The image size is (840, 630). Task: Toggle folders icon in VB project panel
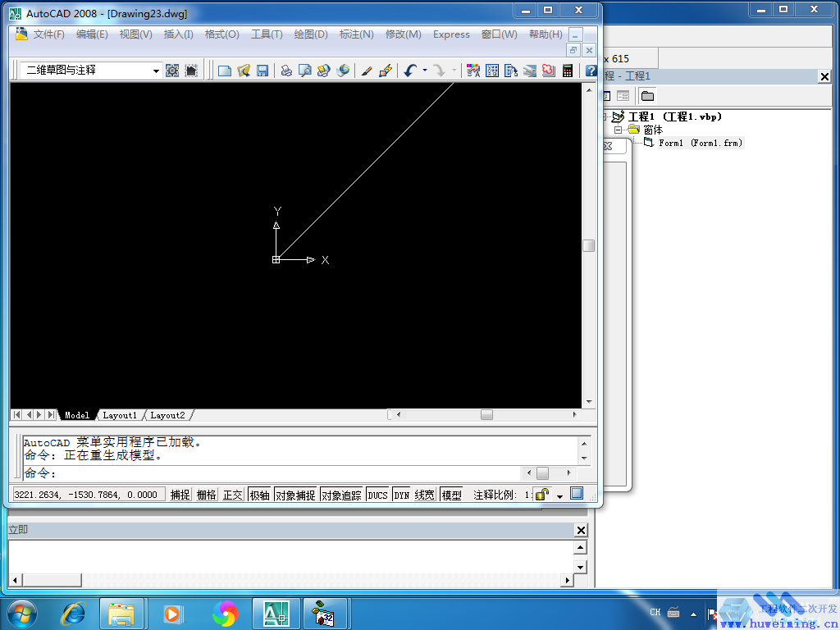point(648,97)
